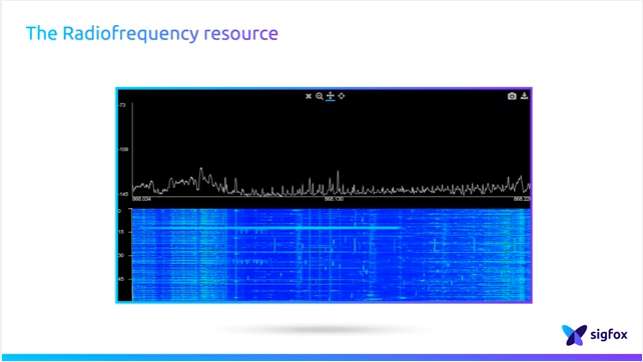Take a snapshot with the camera icon
643x362 pixels.
[512, 96]
